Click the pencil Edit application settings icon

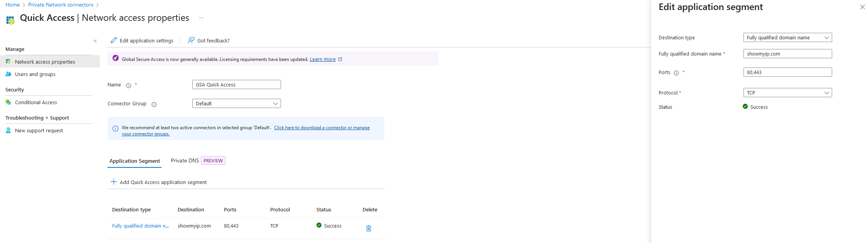click(114, 40)
